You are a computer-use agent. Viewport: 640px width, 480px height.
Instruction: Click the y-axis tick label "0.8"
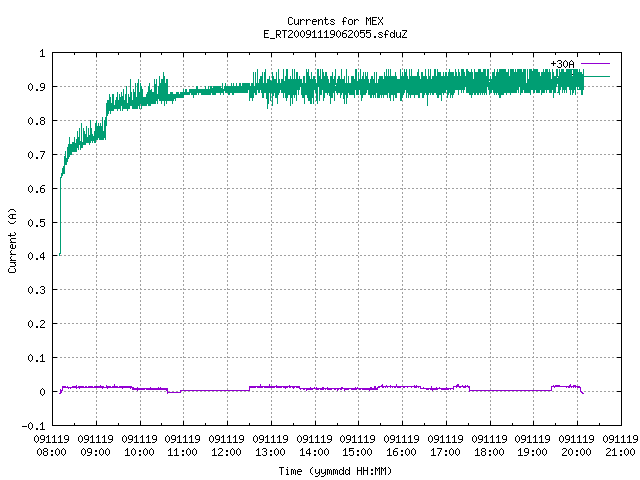[x=36, y=121]
